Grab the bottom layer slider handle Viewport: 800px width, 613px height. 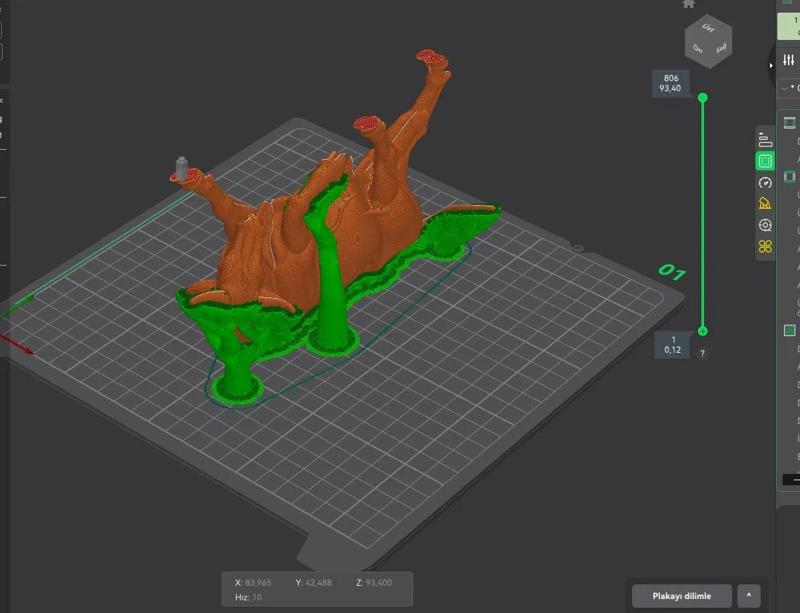703,331
